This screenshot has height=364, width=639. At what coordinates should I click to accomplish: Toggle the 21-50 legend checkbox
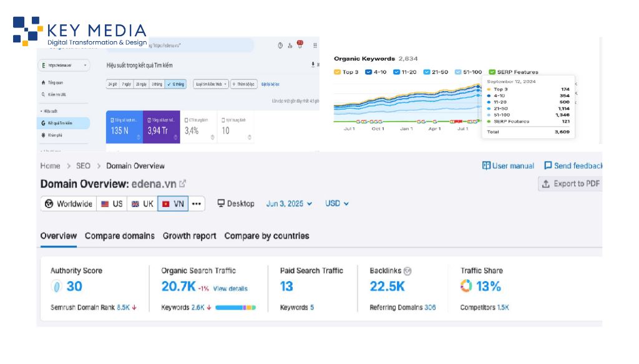point(427,72)
